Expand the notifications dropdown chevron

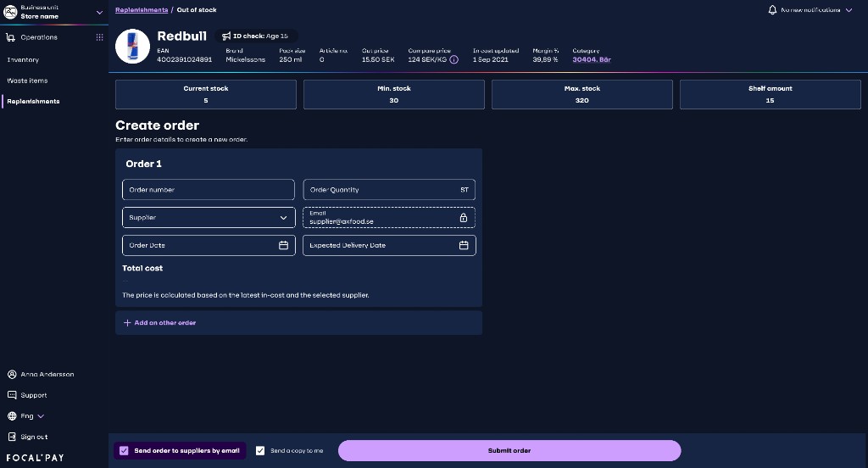(849, 10)
